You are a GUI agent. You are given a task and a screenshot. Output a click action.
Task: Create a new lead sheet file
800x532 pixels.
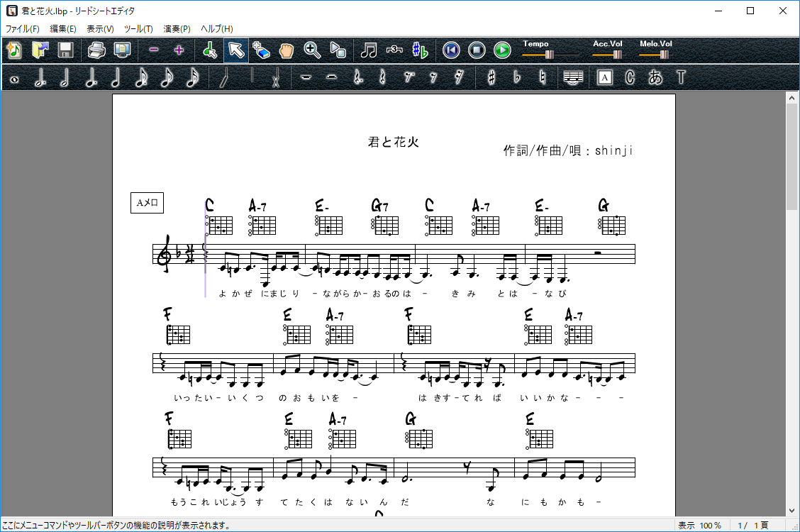tap(14, 50)
